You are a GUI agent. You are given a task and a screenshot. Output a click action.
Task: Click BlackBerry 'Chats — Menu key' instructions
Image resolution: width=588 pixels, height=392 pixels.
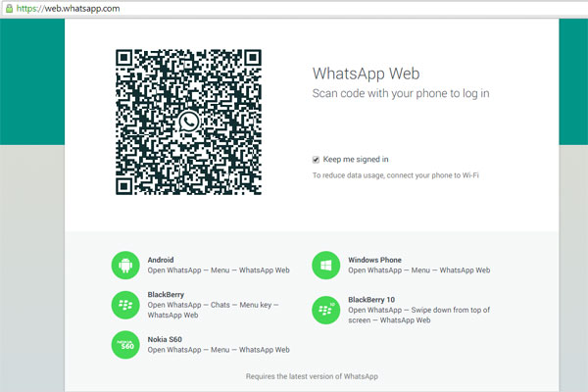point(213,310)
